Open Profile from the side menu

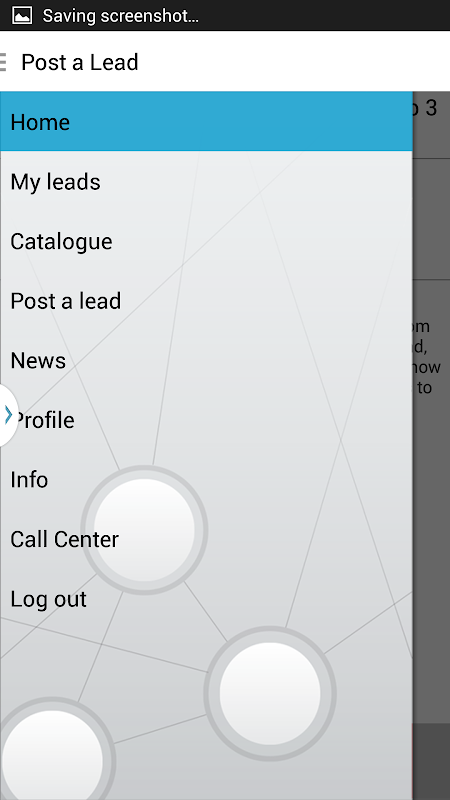(206, 420)
